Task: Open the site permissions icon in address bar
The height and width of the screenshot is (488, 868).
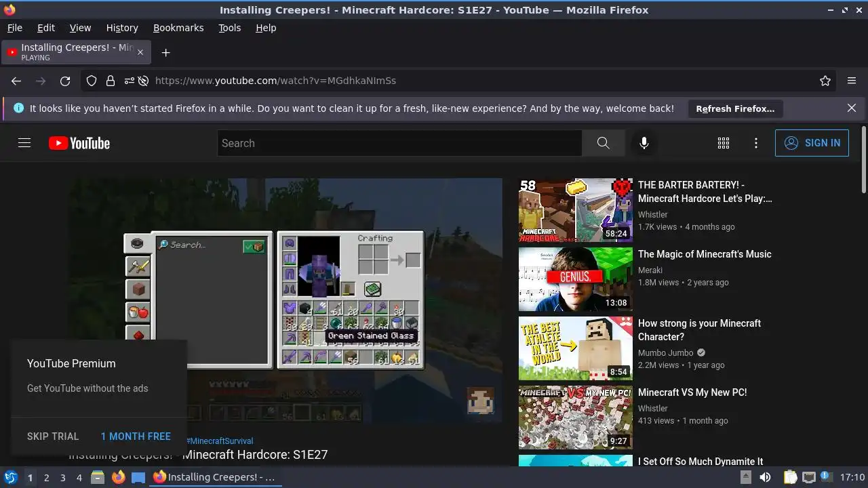Action: (129, 81)
